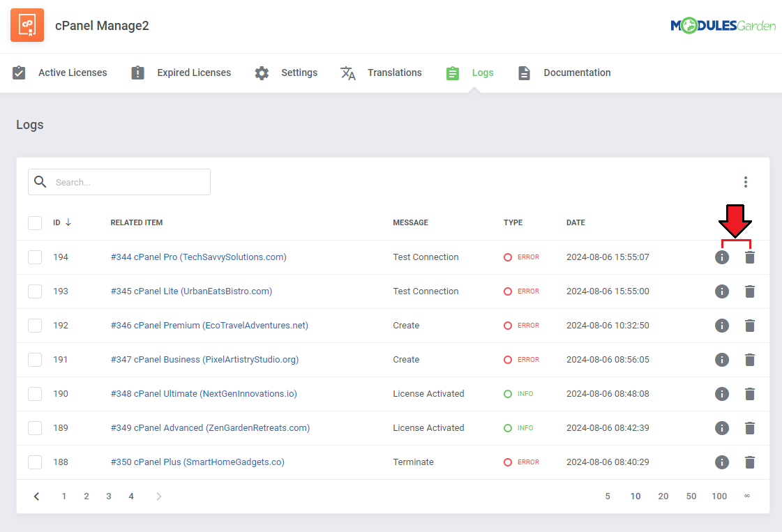Go to page 2
782x532 pixels.
pyautogui.click(x=87, y=496)
